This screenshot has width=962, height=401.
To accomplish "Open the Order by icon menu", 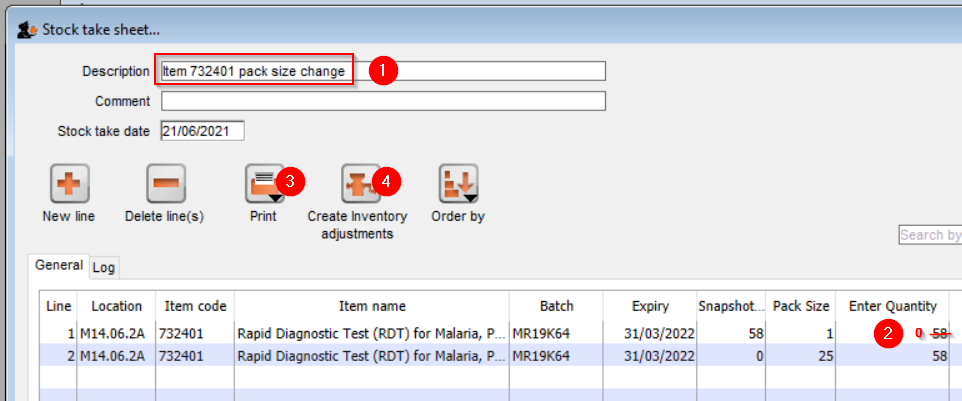I will coord(457,184).
